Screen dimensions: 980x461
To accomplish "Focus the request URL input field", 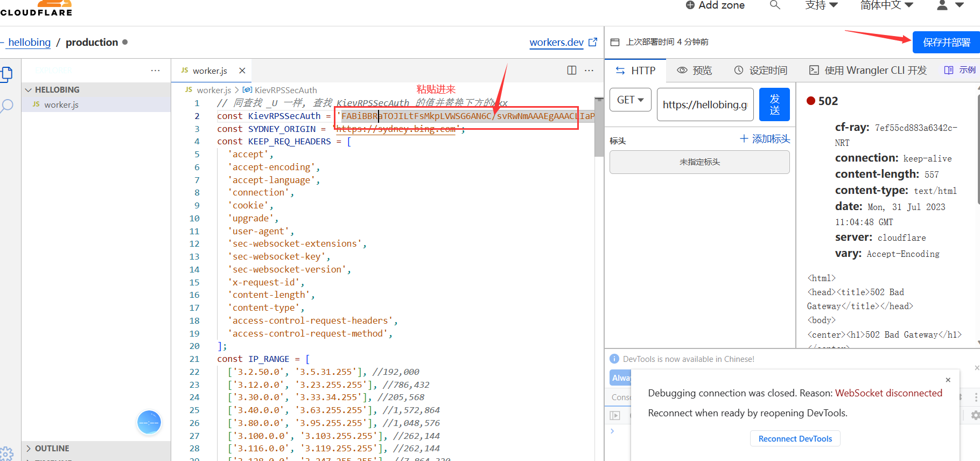I will [705, 104].
